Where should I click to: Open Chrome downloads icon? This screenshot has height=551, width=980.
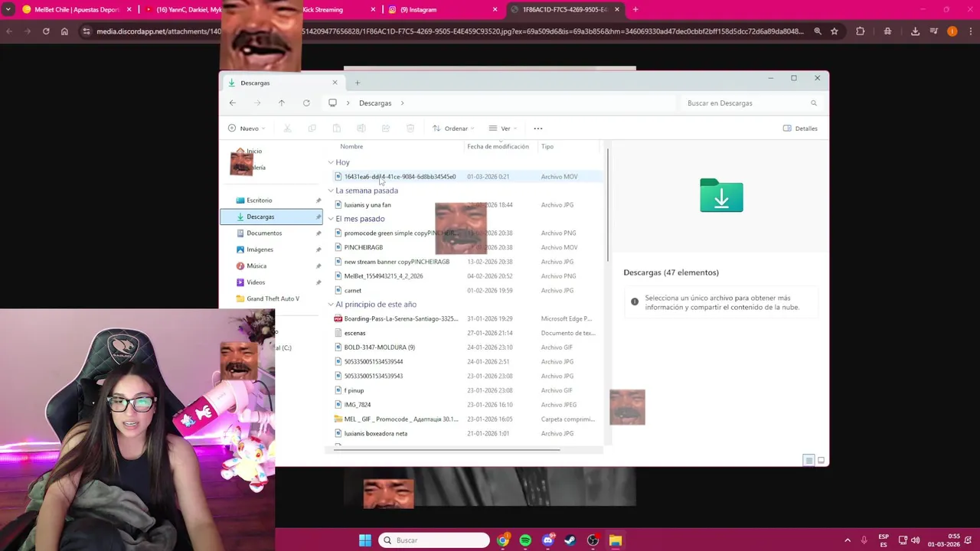(915, 31)
